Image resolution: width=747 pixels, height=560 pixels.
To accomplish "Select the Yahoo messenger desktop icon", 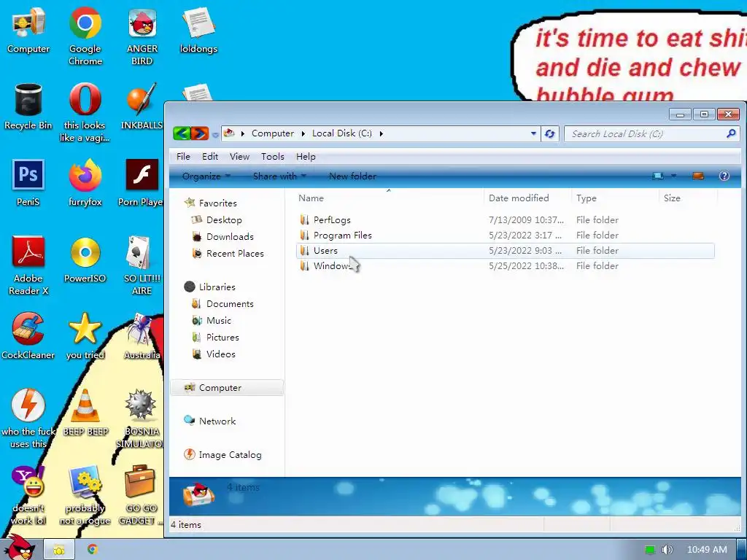I will [28, 495].
